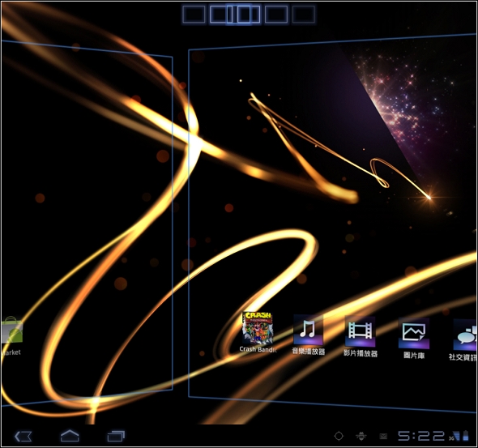This screenshot has width=478, height=448.
Task: Jump to the last home screen indicator
Action: click(x=304, y=14)
